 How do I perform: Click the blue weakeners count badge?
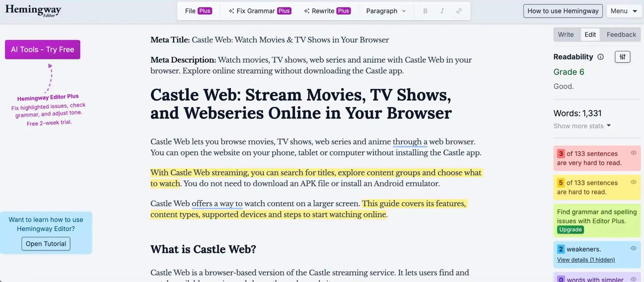tap(561, 249)
